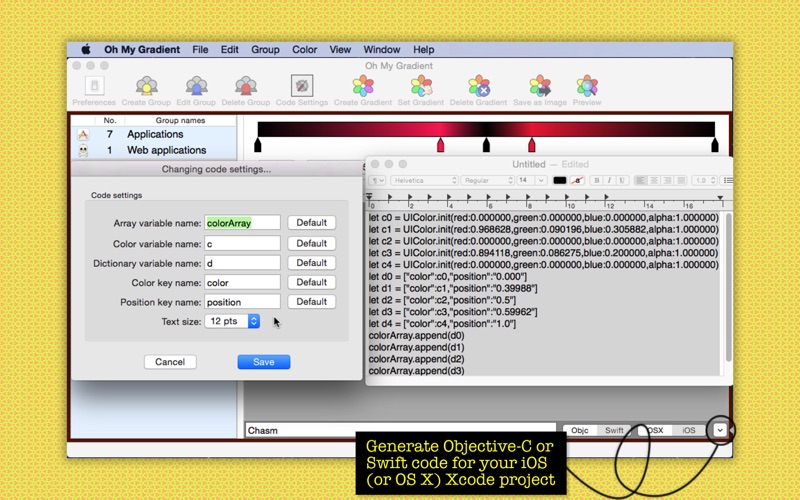The image size is (800, 500).
Task: Open the Preferences toolbar icon
Action: pos(94,86)
